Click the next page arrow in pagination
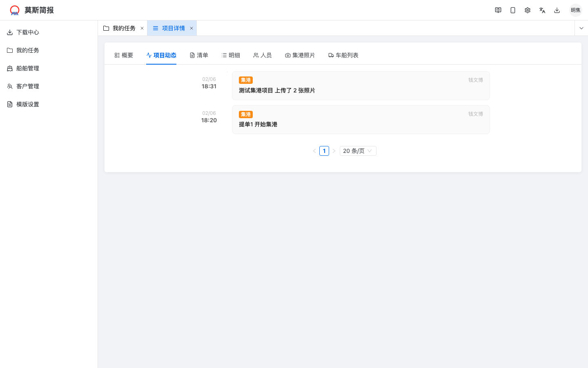The width and height of the screenshot is (588, 368). coord(334,150)
